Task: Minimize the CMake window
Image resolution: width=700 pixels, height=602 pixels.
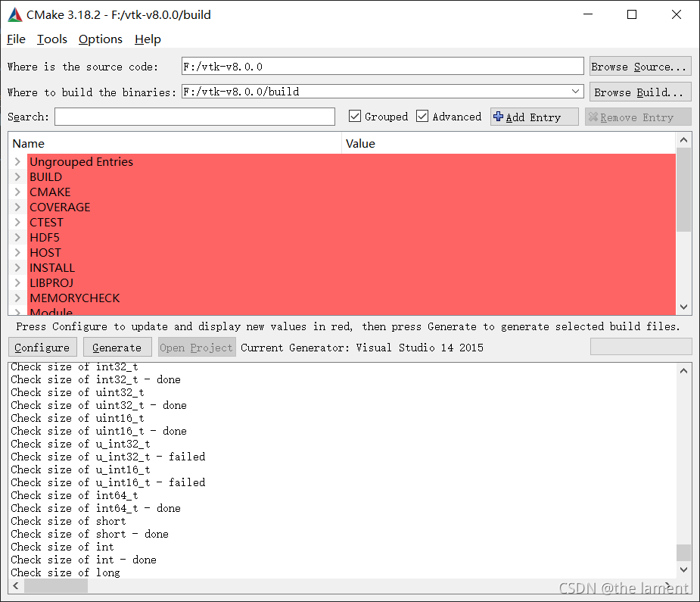Action: [588, 14]
